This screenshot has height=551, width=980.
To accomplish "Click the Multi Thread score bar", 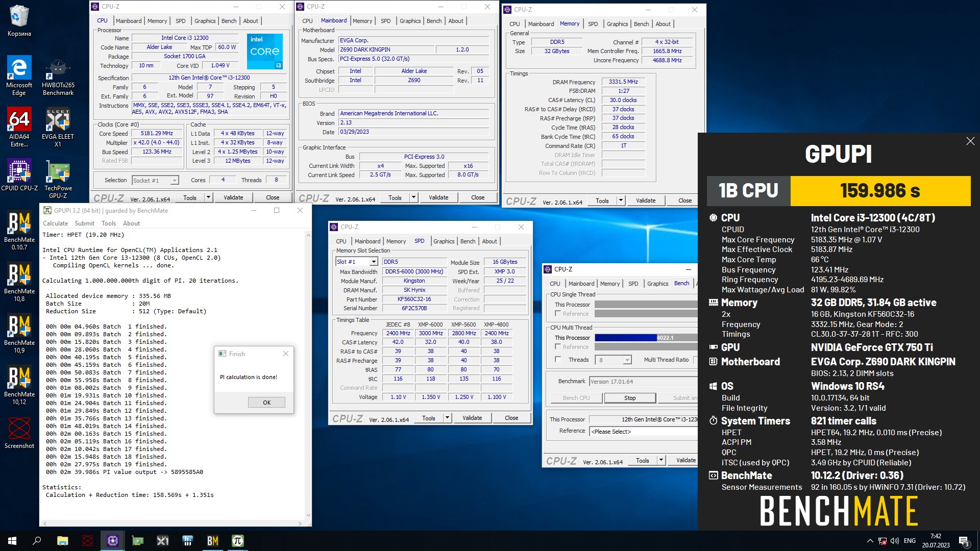I will coord(646,338).
